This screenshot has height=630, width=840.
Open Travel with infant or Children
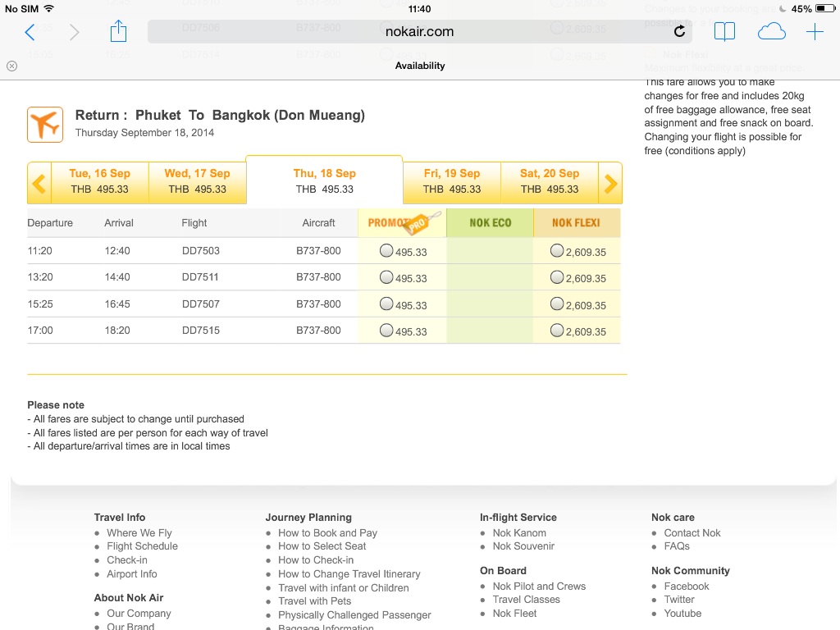[x=344, y=587]
